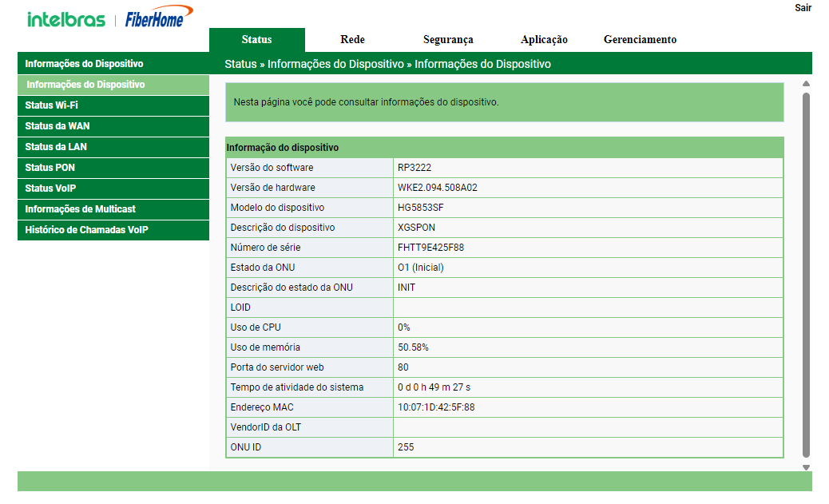
Task: Open the Segurança tab
Action: click(448, 40)
